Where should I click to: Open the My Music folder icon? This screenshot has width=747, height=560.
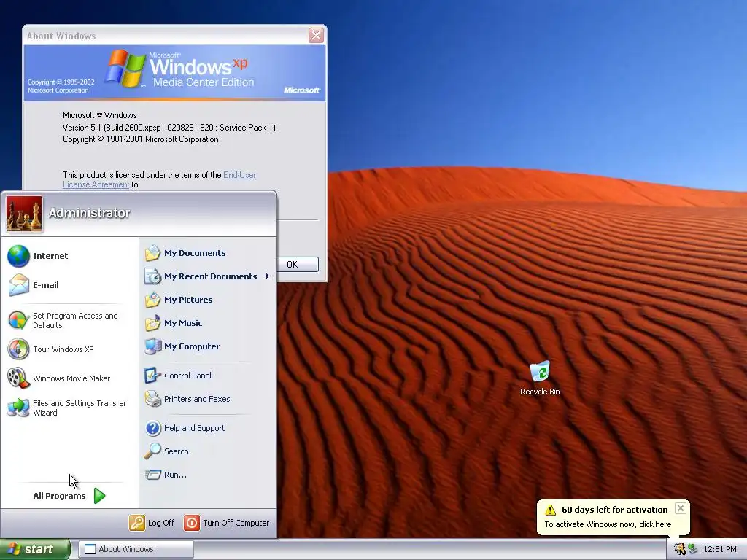coord(153,323)
